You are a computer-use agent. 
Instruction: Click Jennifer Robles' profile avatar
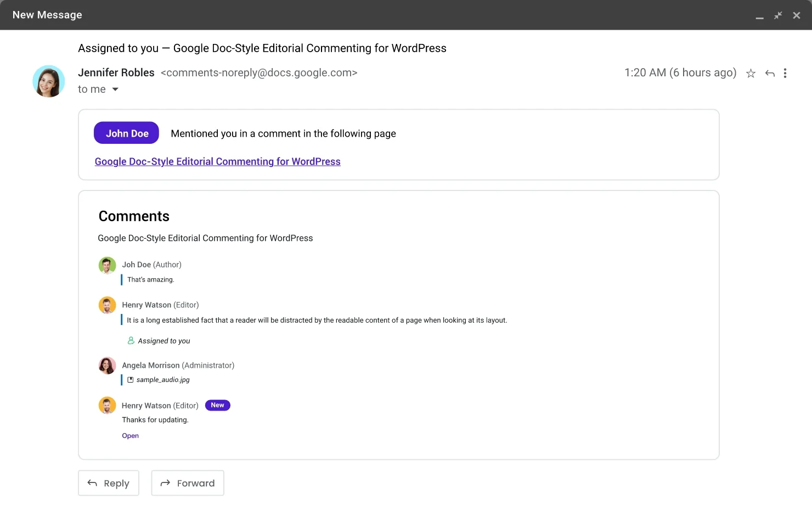point(49,81)
